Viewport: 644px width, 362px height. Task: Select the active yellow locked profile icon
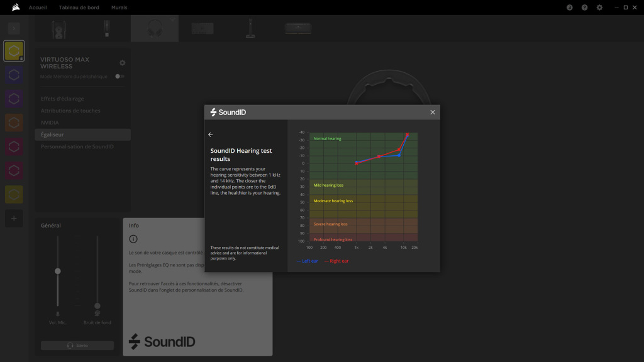(14, 51)
